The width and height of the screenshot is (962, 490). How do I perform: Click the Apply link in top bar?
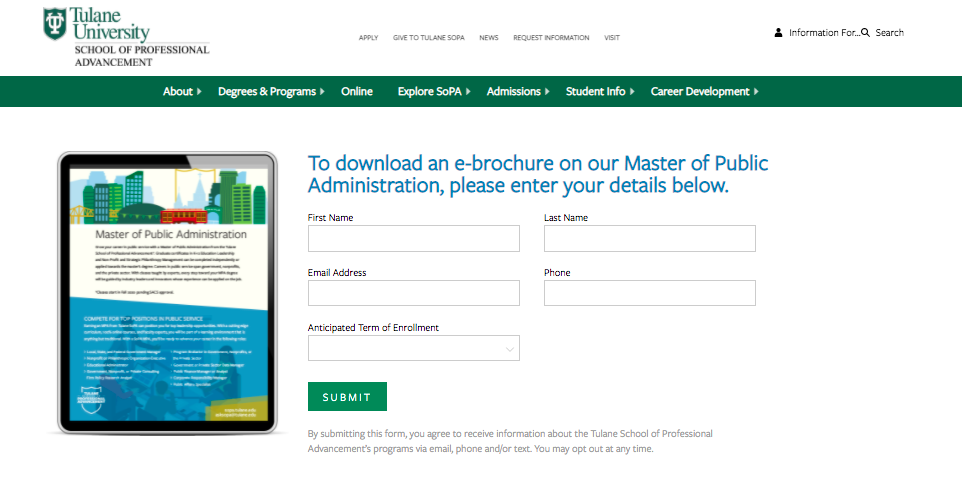pos(368,38)
